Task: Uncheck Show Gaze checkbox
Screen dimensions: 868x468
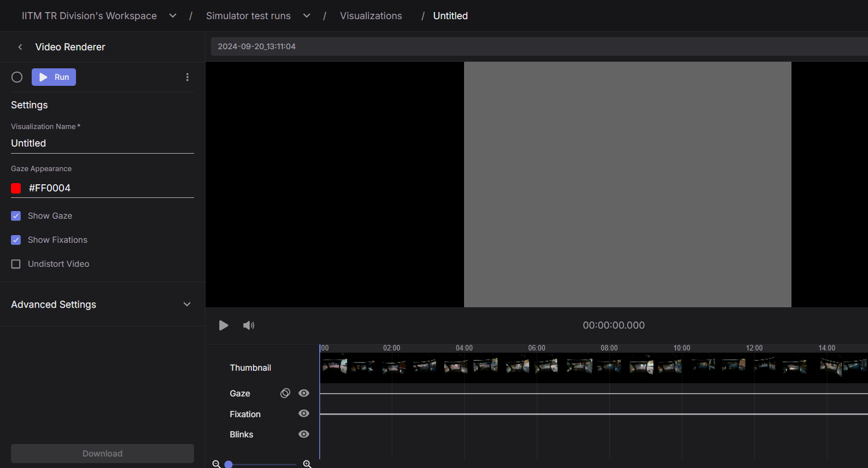Action: coord(16,216)
